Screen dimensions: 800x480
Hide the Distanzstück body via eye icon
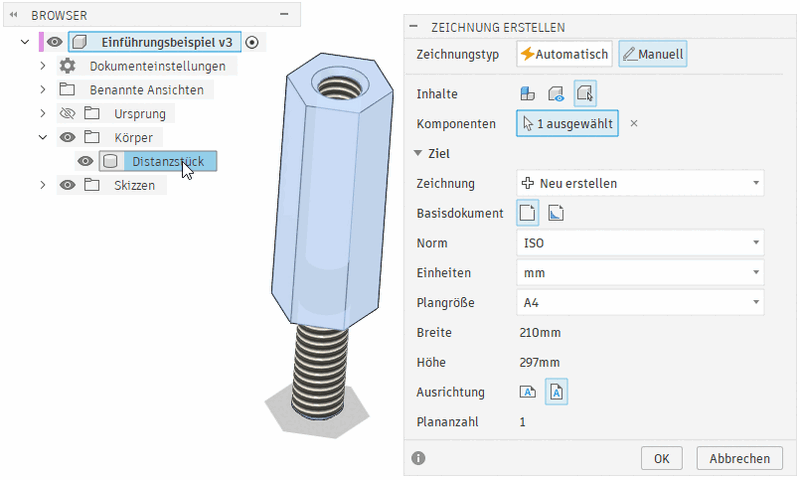[x=85, y=161]
